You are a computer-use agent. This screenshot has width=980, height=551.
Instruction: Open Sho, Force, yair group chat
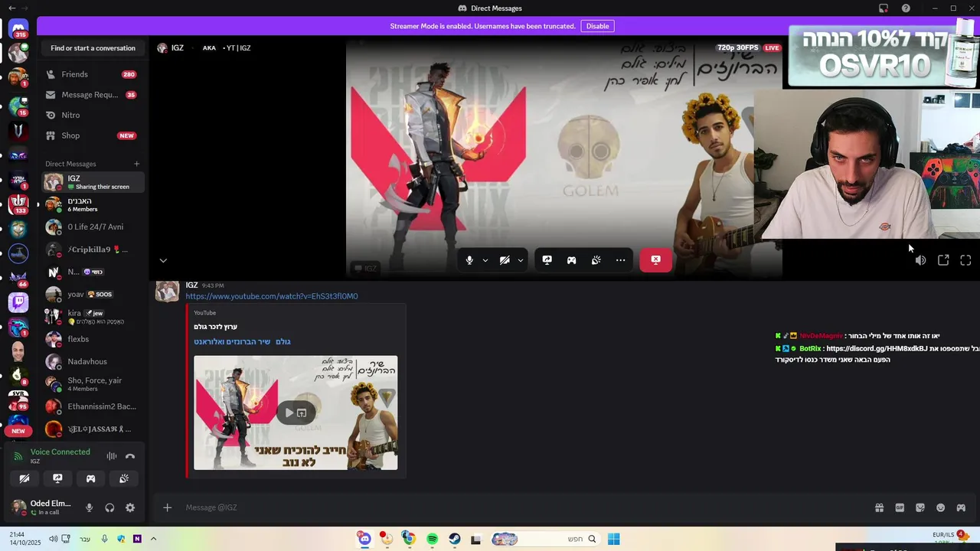click(93, 384)
